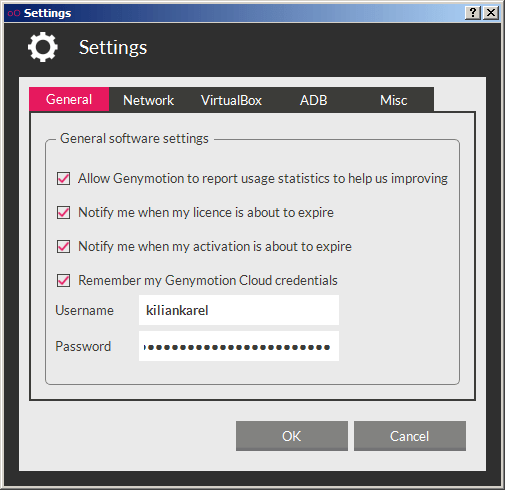The height and width of the screenshot is (490, 505).
Task: Toggle activation expiry notification checkbox
Action: pyautogui.click(x=63, y=246)
